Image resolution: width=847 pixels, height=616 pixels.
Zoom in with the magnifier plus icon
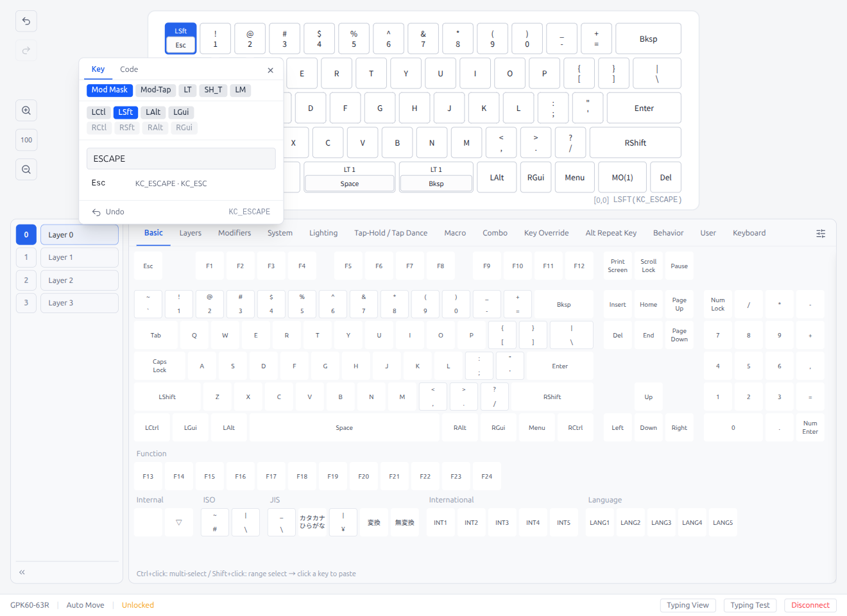pyautogui.click(x=26, y=110)
